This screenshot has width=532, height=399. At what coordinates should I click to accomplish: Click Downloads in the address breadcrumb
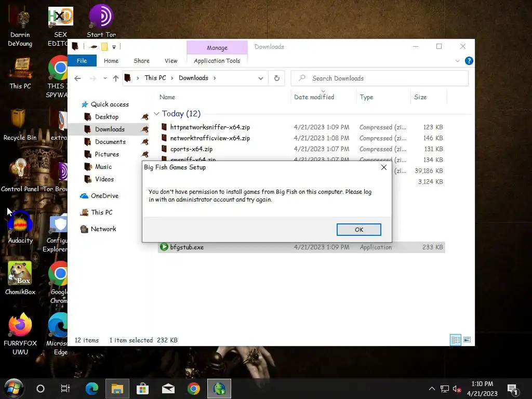tap(193, 78)
